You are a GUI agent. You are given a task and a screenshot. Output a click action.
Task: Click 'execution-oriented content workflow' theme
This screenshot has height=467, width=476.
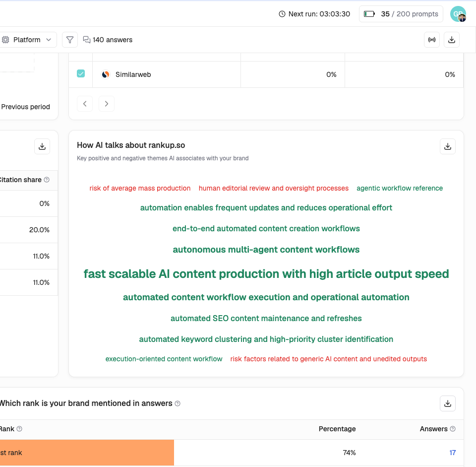tap(164, 359)
